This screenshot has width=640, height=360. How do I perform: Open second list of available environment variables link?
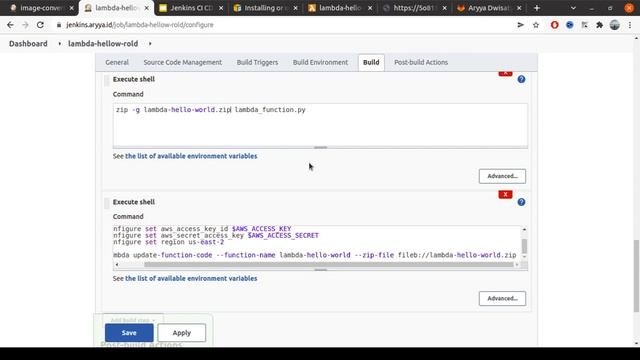pos(191,278)
